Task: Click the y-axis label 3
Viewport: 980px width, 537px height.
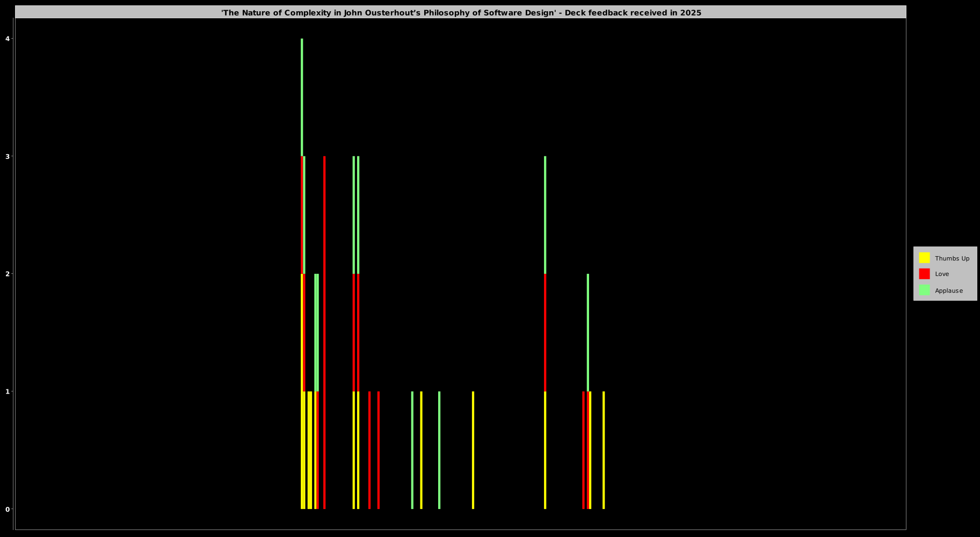Action: coord(8,156)
